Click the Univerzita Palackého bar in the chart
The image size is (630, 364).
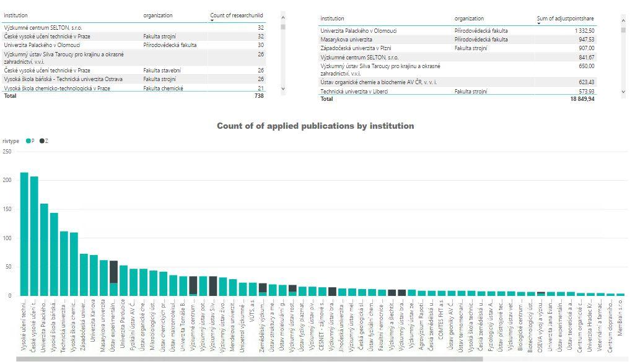click(x=44, y=249)
